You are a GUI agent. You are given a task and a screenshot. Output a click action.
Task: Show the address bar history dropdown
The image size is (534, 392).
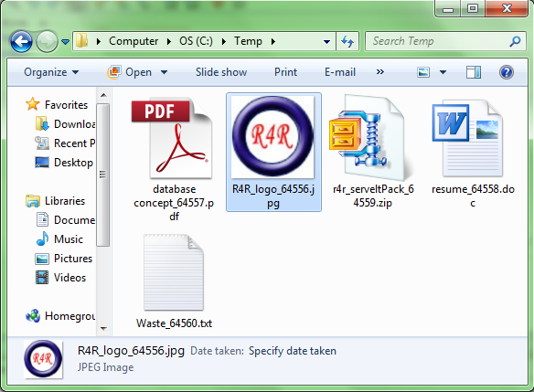click(x=326, y=42)
